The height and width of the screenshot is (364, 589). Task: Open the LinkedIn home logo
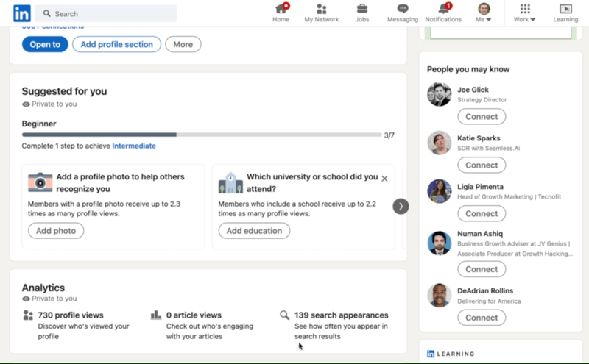(x=22, y=13)
